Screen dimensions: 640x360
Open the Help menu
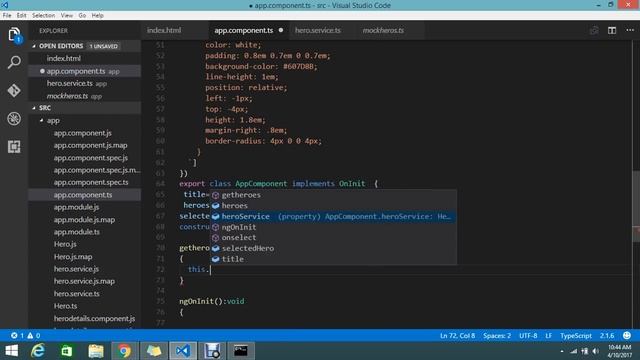tap(97, 16)
